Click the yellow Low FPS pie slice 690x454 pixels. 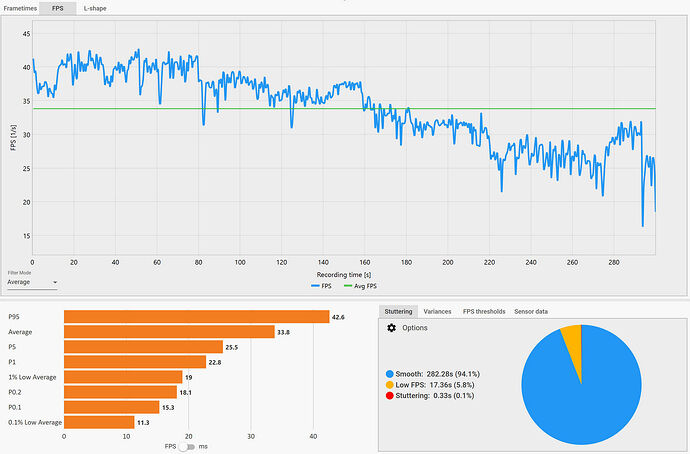(x=571, y=336)
